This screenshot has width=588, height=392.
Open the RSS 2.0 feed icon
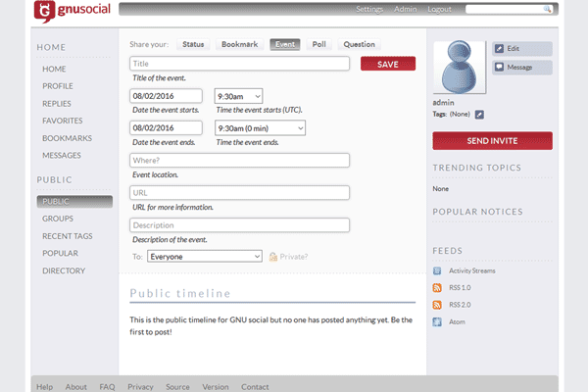pyautogui.click(x=438, y=305)
